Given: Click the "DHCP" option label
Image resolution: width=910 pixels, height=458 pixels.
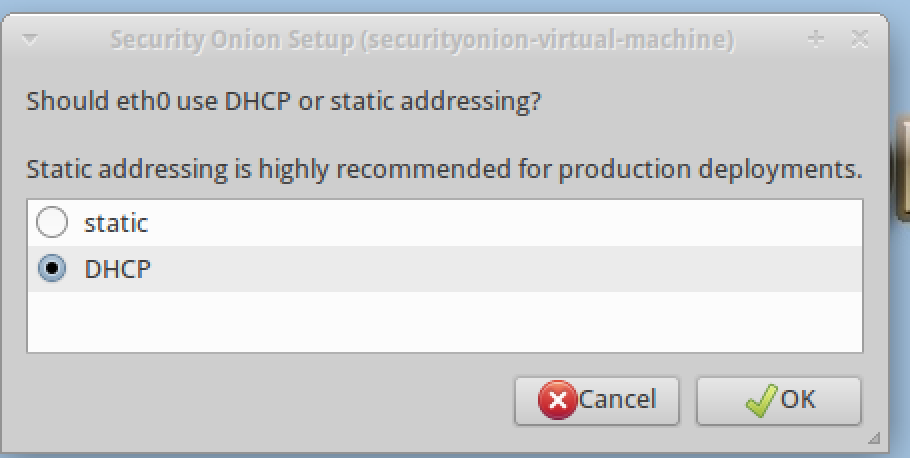Looking at the screenshot, I should pos(118,268).
